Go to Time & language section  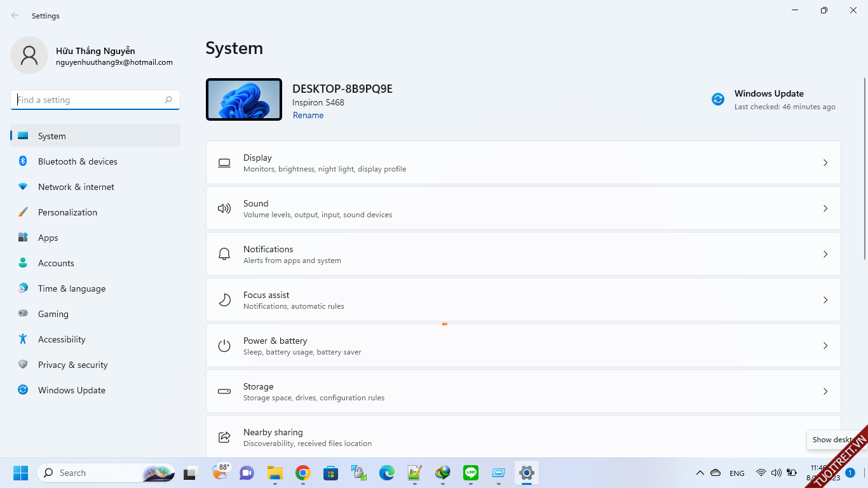[x=72, y=288]
